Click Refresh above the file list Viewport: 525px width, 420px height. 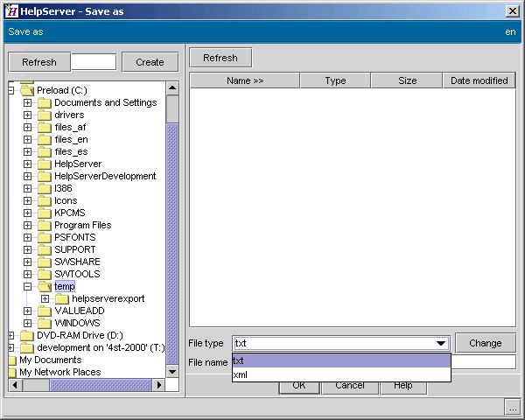(220, 58)
